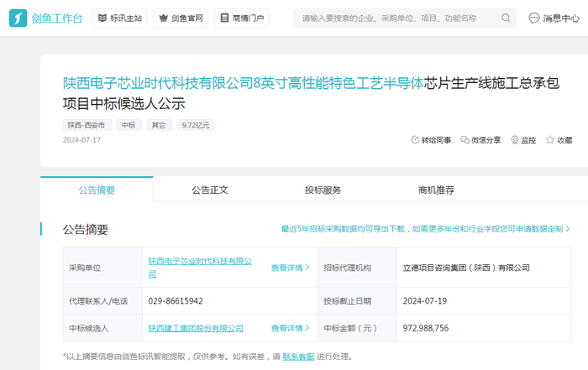
Task: Open 标讯主站 site button
Action: coord(118,18)
